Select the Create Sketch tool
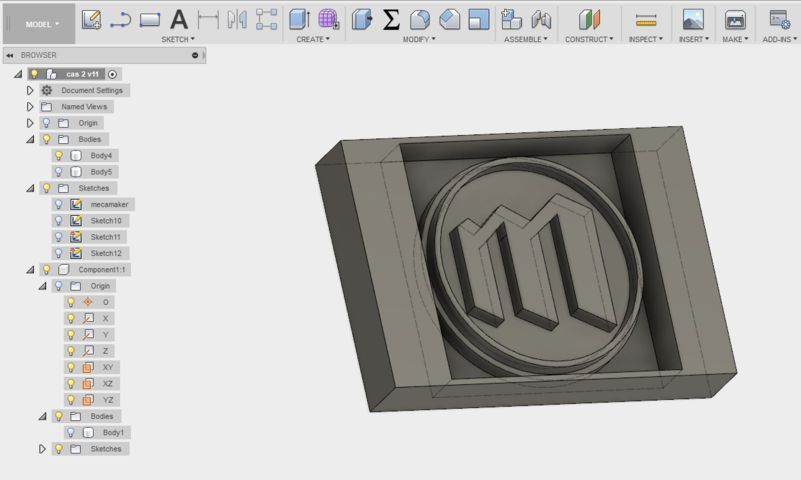This screenshot has width=801, height=480. tap(91, 20)
